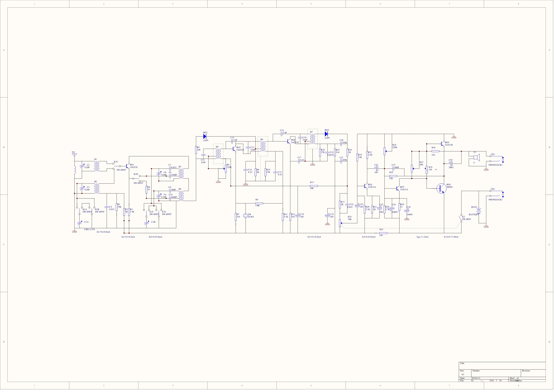This screenshot has width=554, height=392.
Task: Adjust the R13 resistor value 10K
Action: [x=311, y=188]
